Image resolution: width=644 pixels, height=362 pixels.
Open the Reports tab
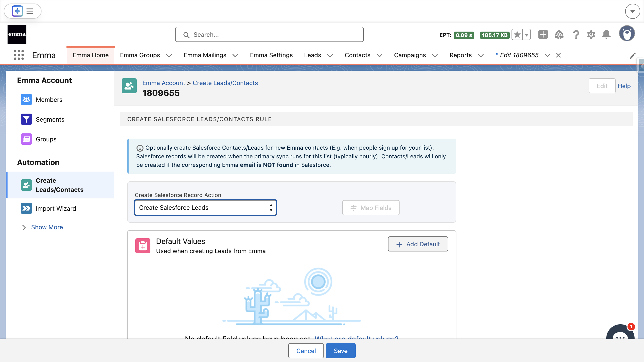point(461,55)
